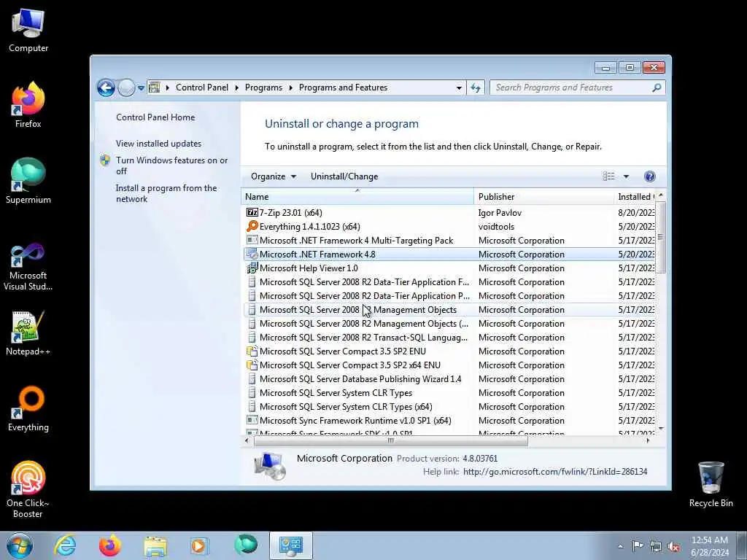The width and height of the screenshot is (747, 560).
Task: Launch Notepad++ from the desktop
Action: 28,332
